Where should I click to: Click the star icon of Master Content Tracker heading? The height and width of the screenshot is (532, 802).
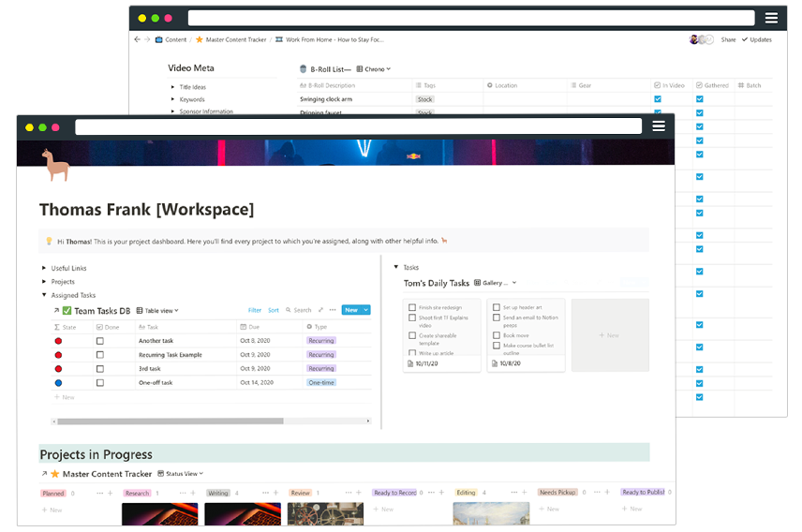point(54,474)
